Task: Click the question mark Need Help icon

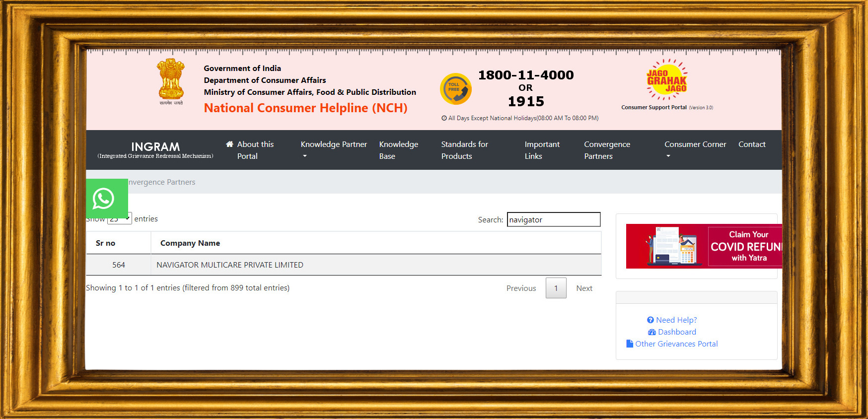Action: pos(650,320)
